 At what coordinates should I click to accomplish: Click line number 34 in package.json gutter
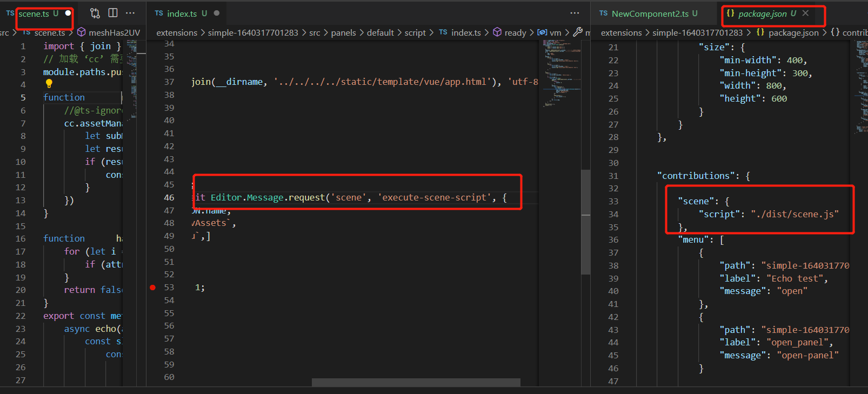point(613,214)
